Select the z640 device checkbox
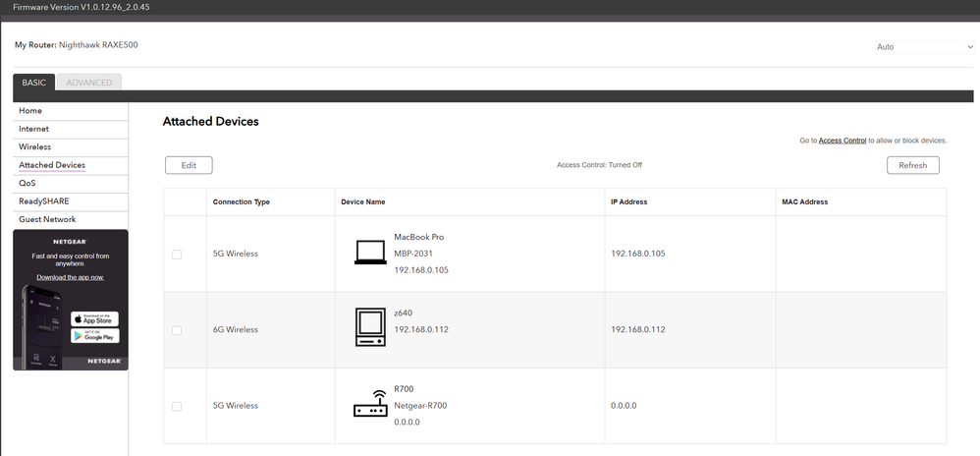The width and height of the screenshot is (980, 456). click(x=177, y=330)
